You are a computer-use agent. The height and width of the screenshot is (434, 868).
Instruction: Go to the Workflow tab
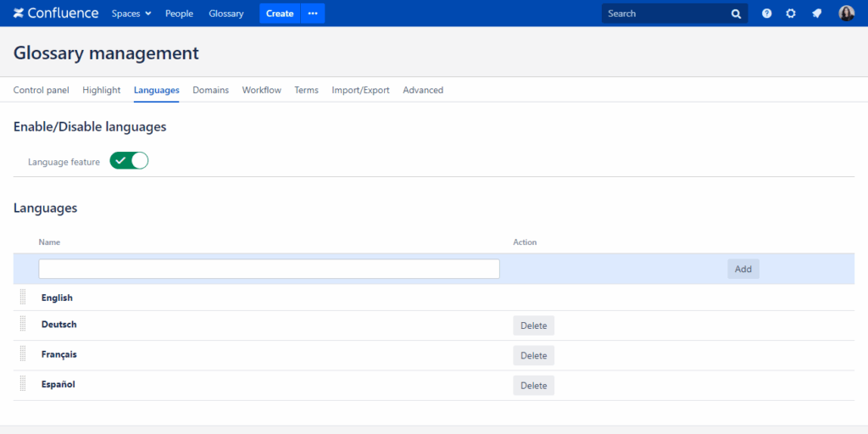[x=261, y=90]
